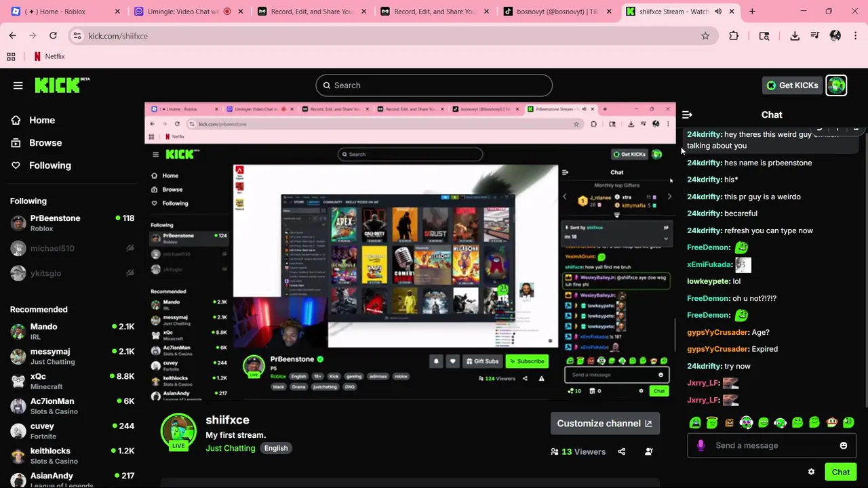Click username xEmiFukada in chat
The height and width of the screenshot is (488, 868).
[709, 264]
